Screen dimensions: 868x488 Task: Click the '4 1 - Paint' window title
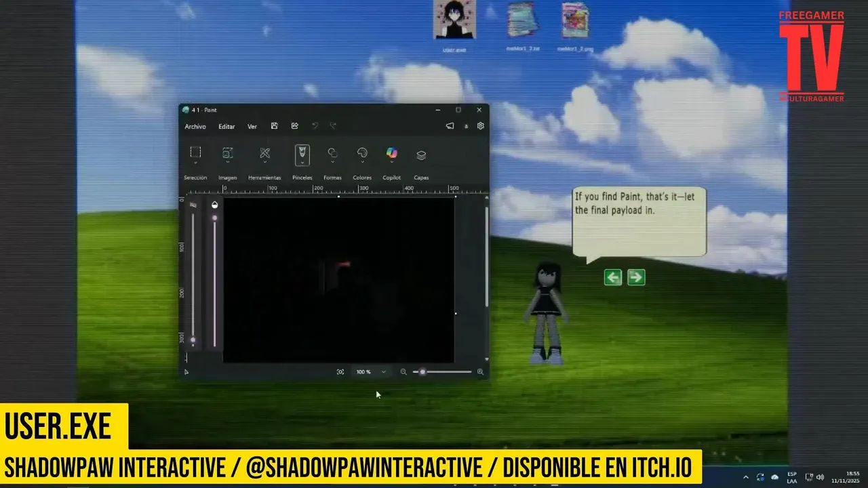pyautogui.click(x=204, y=110)
